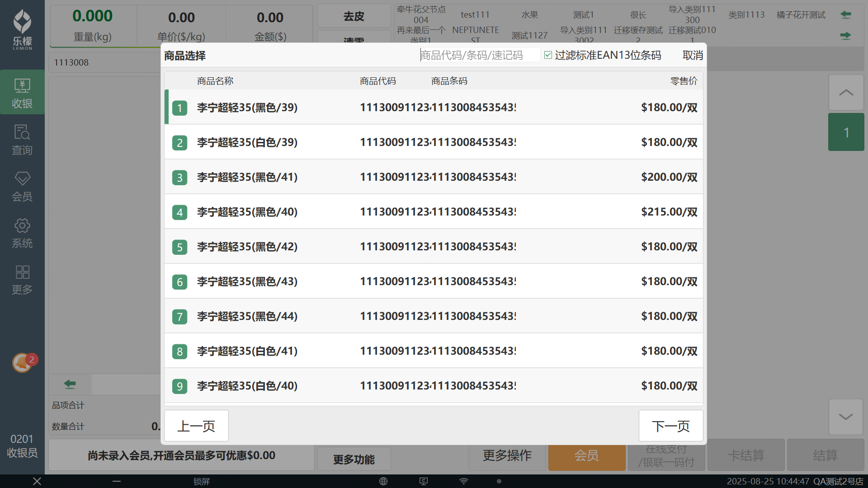The width and height of the screenshot is (868, 488).
Task: Click 上一页 previous page button
Action: pyautogui.click(x=196, y=426)
